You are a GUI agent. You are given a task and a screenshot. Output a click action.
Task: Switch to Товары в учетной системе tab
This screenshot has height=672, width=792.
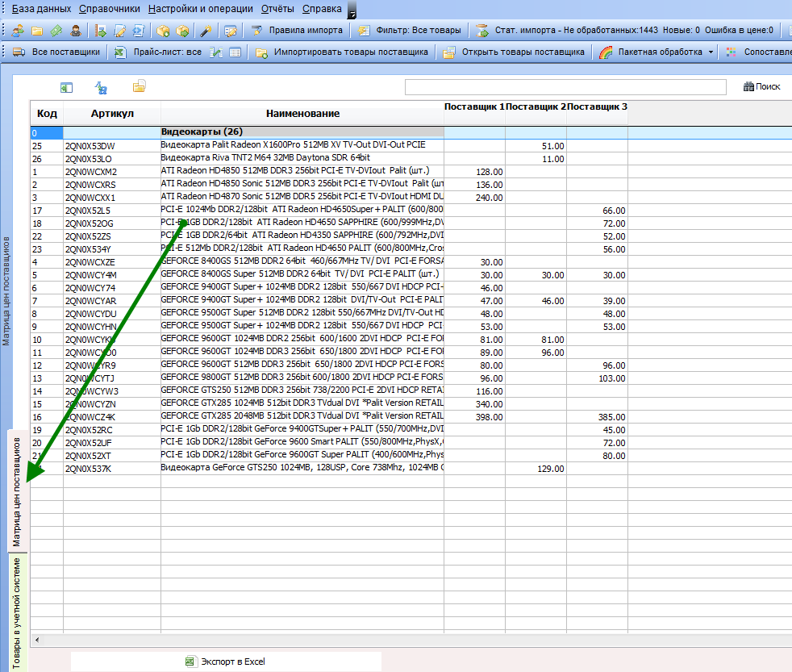(17, 613)
